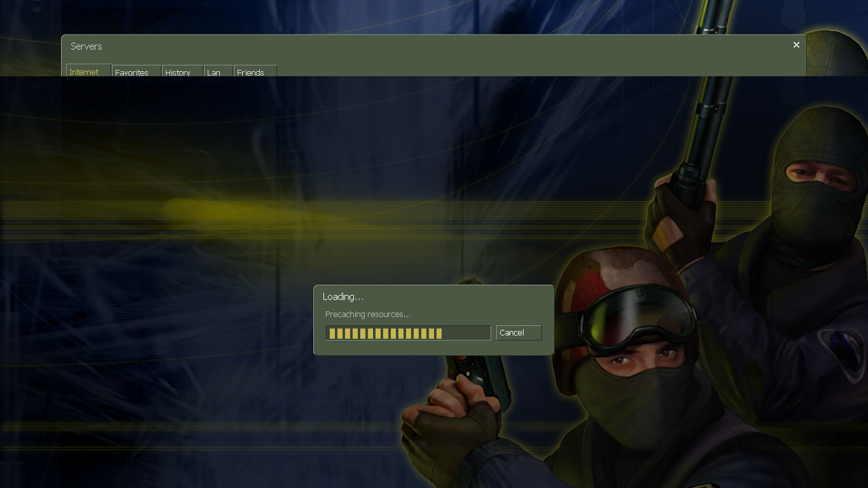Click the empty end of the progress bar

(467, 333)
